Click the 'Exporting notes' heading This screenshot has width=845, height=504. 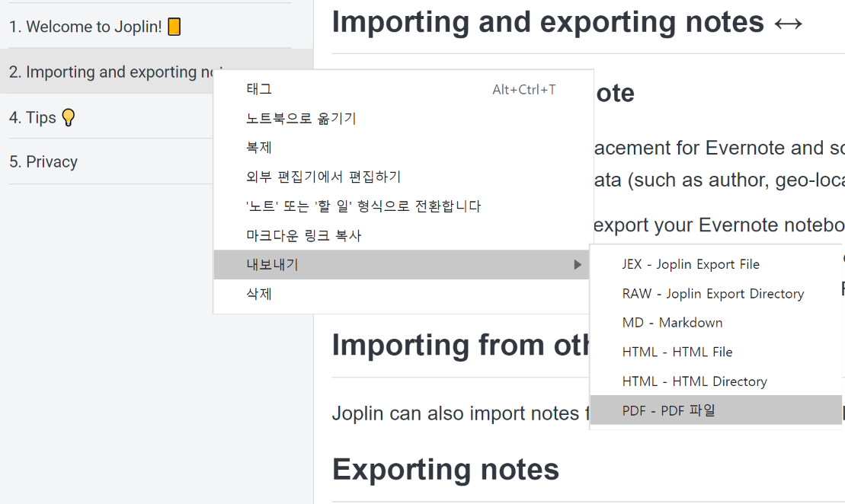446,469
